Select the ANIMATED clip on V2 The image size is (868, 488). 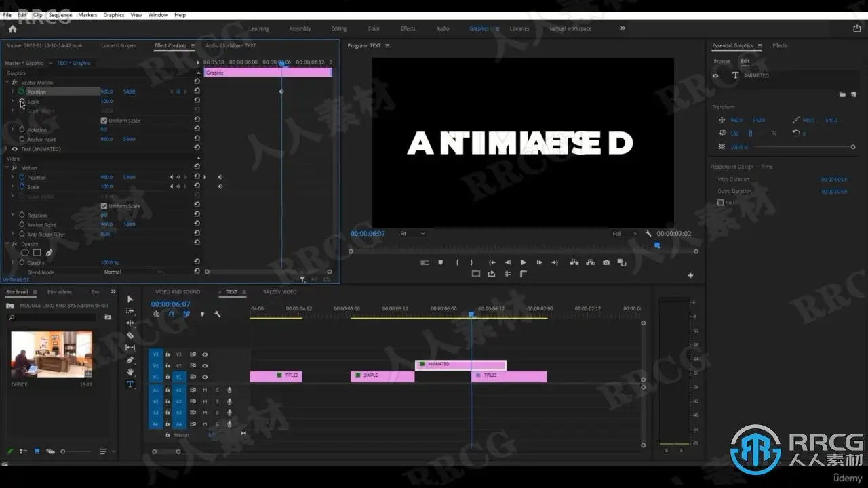460,365
